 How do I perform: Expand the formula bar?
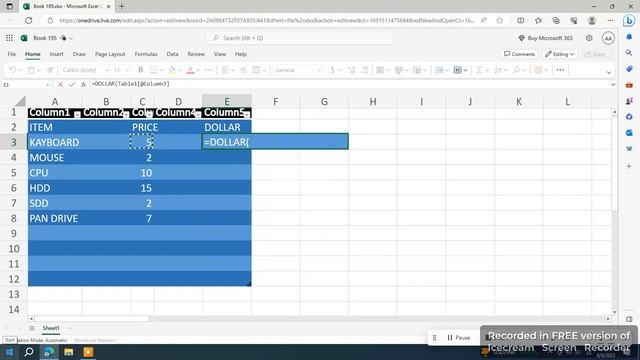pos(613,84)
